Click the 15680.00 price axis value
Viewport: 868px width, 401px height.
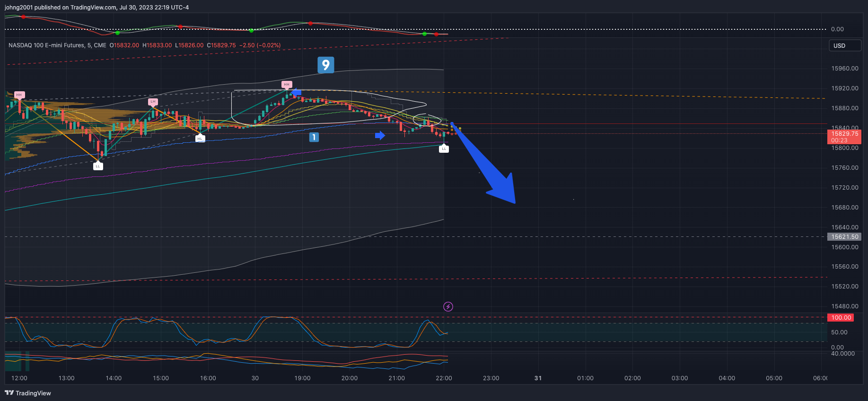tap(845, 208)
